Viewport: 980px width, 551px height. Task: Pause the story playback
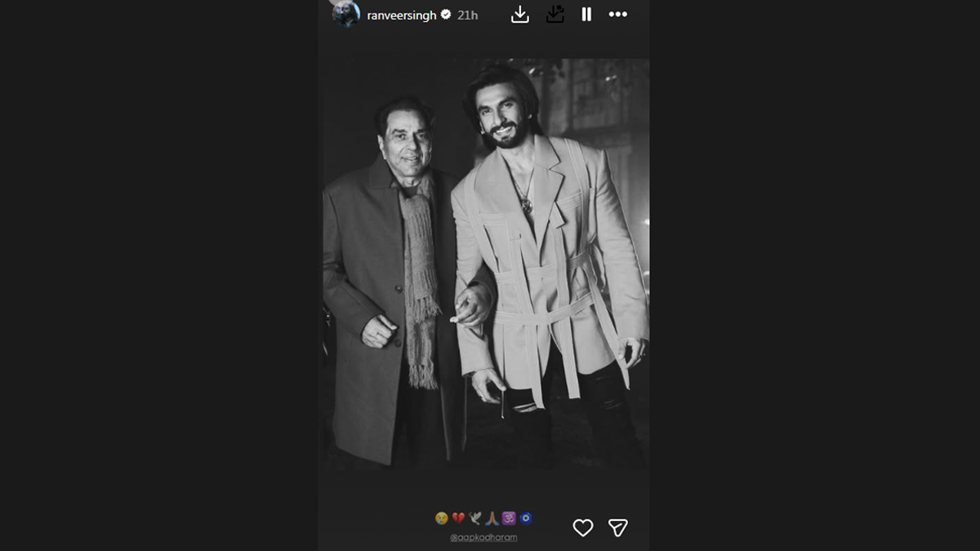[586, 14]
